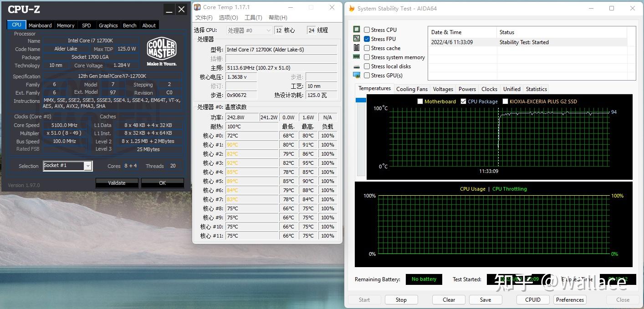Viewport: 644px width, 309px height.
Task: Open the Socket #1 selection dropdown
Action: 68,166
